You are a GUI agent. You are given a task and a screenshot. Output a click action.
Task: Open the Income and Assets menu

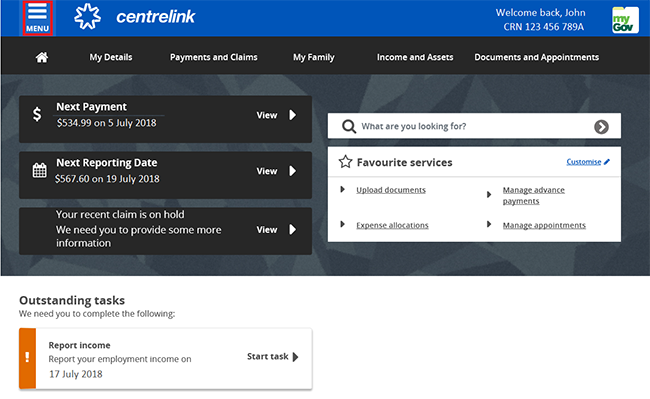pyautogui.click(x=415, y=57)
